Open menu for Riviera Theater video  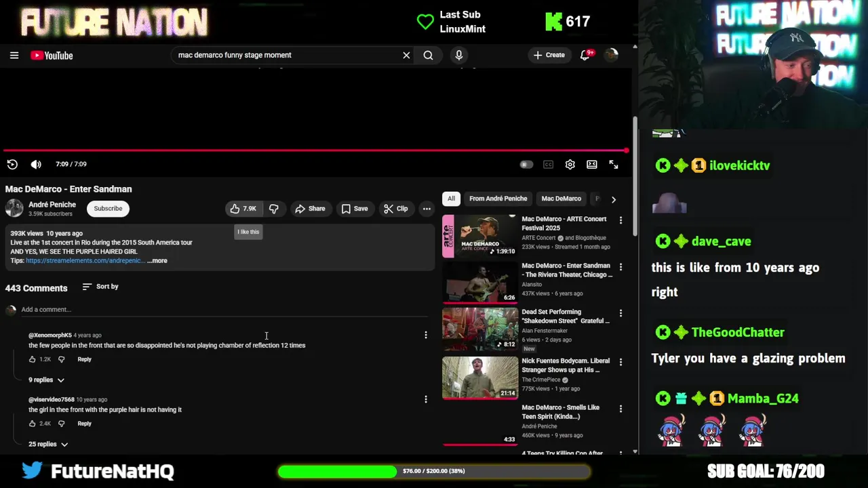[620, 267]
